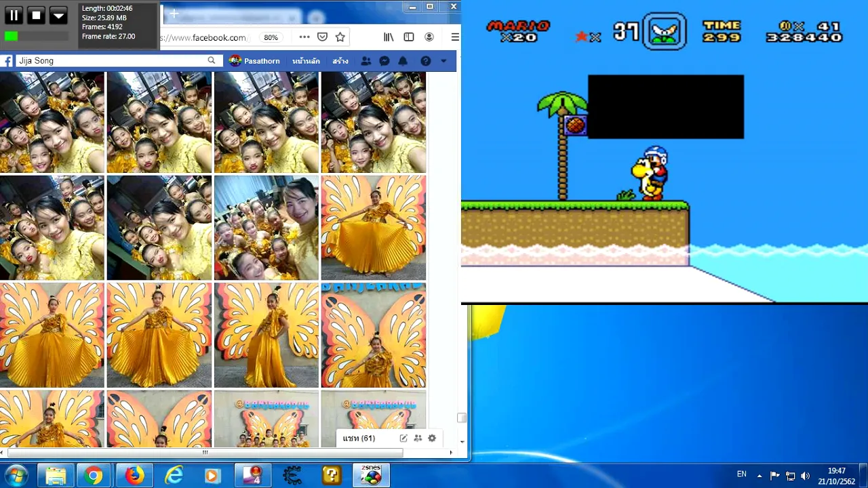Open first selfie photo in top row

coord(52,122)
